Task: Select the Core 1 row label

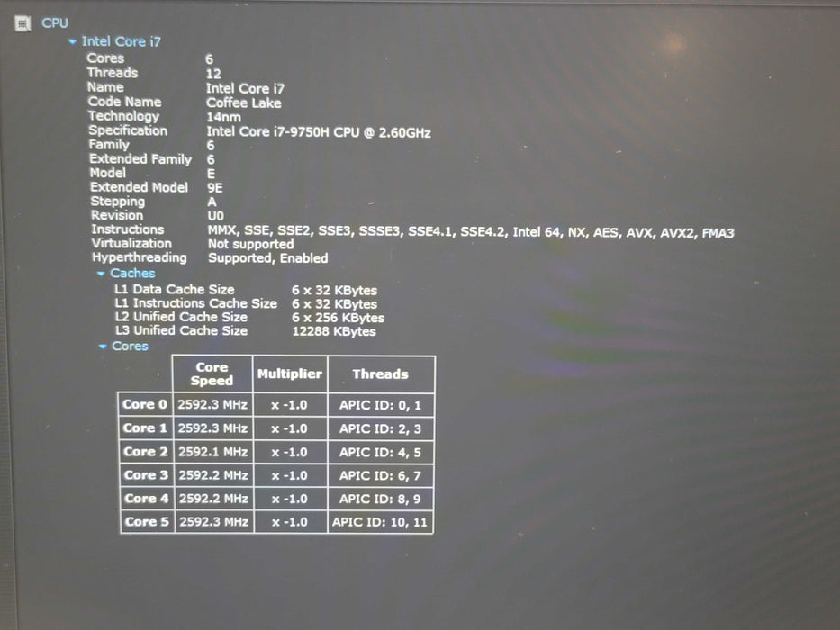Action: pos(145,428)
